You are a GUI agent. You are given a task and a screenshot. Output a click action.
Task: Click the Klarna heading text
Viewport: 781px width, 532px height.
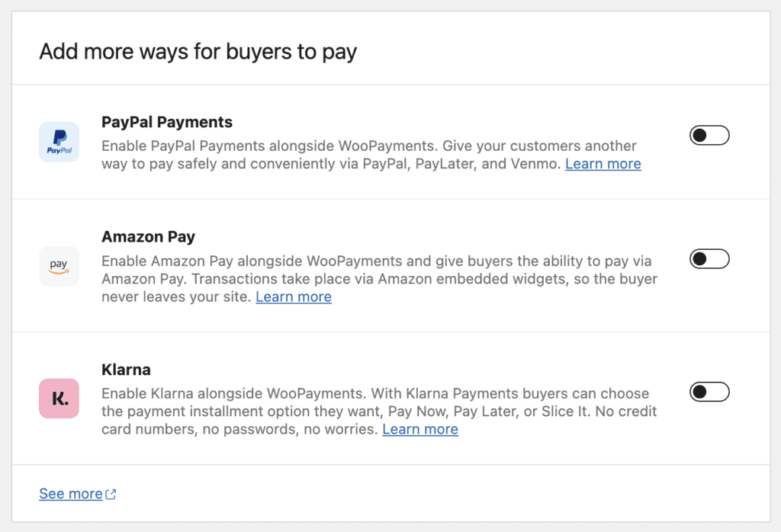[126, 370]
